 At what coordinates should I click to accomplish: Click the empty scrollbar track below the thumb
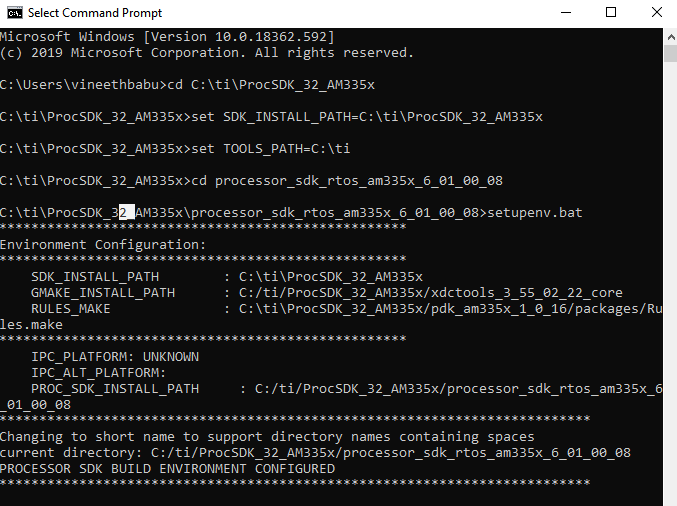tap(669, 300)
